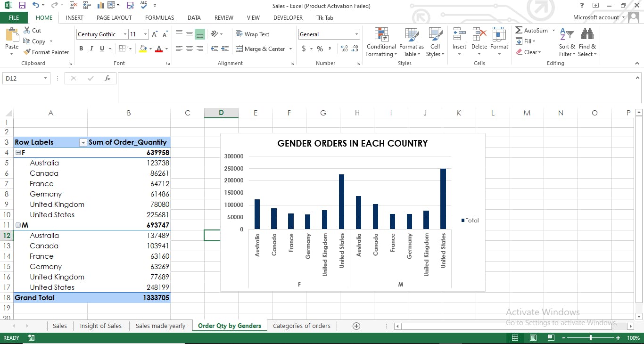Apply Italic formatting
644x344 pixels.
pyautogui.click(x=91, y=49)
